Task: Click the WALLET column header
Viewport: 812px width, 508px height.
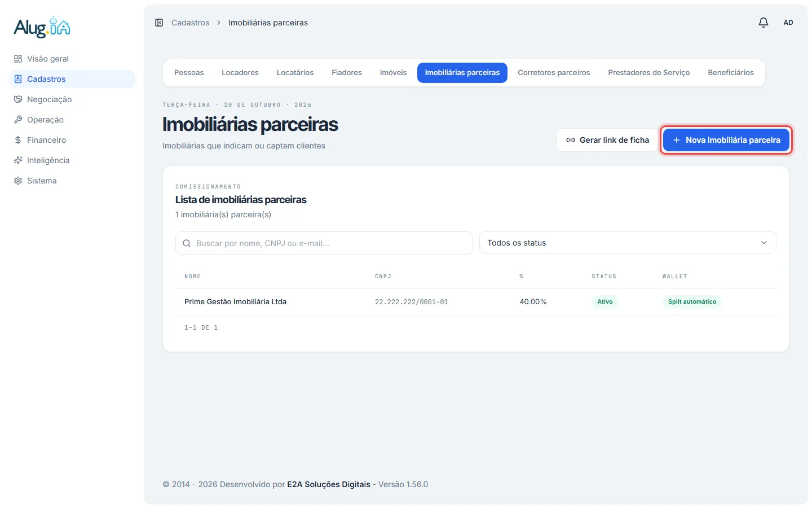Action: 674,277
